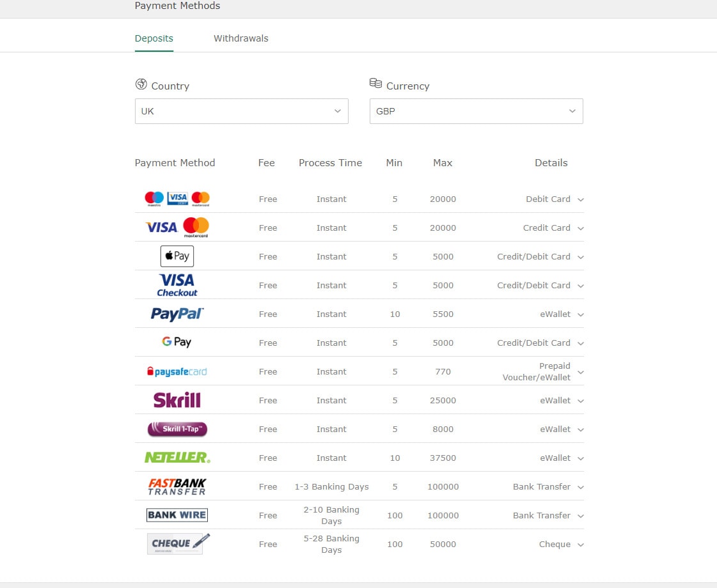
Task: Expand the Debit Card details chevron
Action: point(580,199)
